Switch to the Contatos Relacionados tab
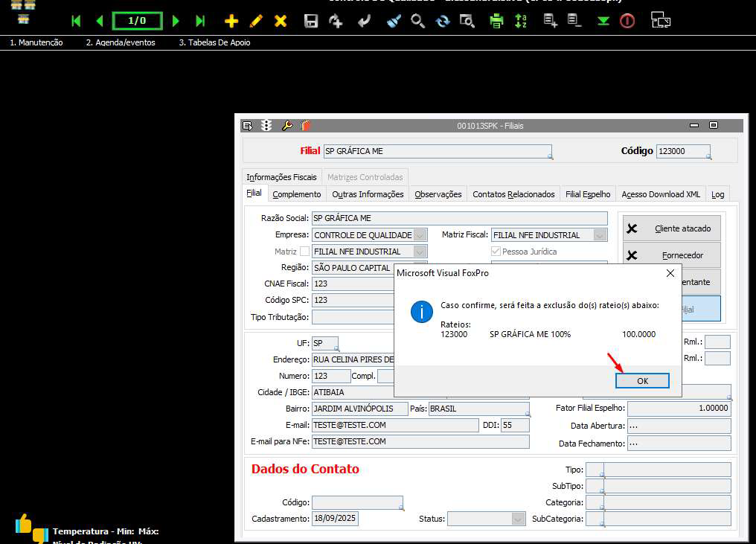Viewport: 756px width, 544px height. (513, 194)
